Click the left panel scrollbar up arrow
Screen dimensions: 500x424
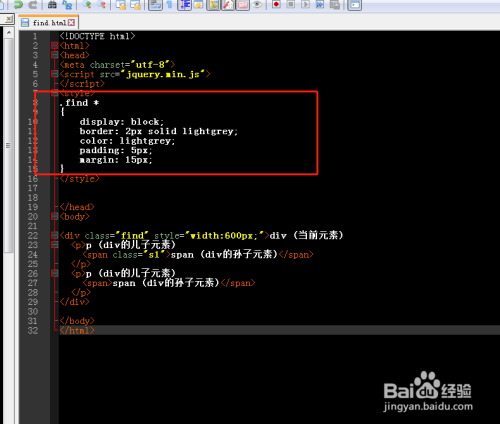tap(9, 33)
